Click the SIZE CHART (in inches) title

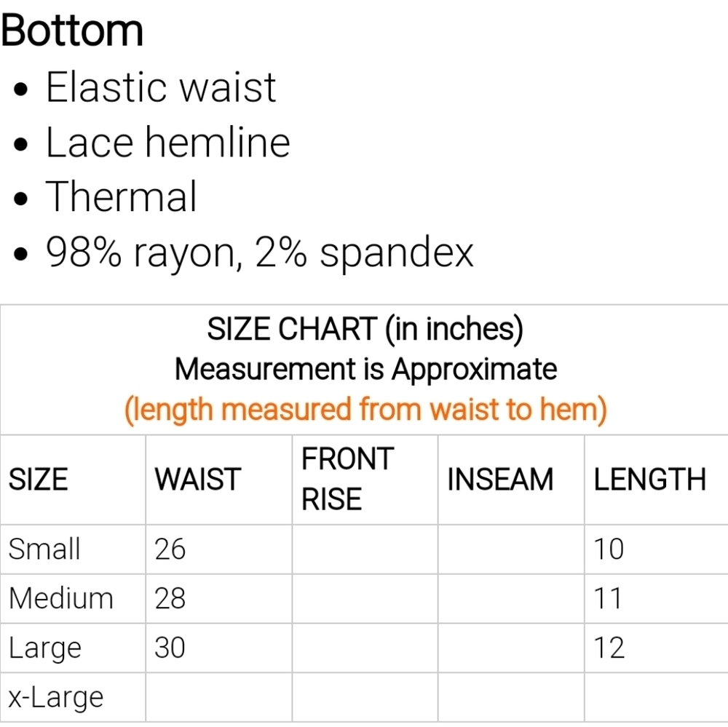pos(365,330)
